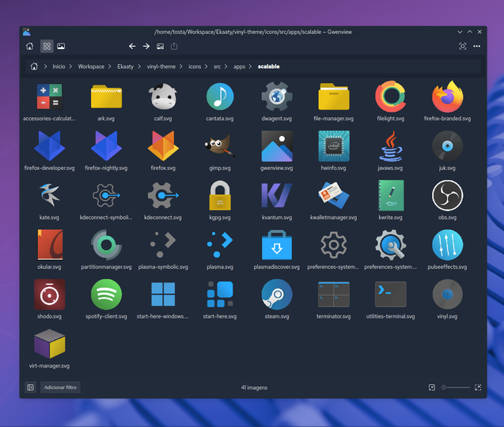Viewport: 504px width, 427px height.
Task: Navigate to Ekaaty folder in breadcrumb
Action: 125,66
